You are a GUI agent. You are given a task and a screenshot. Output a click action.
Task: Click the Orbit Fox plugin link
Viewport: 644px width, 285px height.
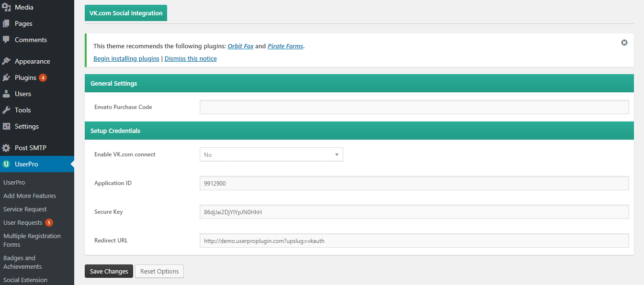tap(240, 46)
